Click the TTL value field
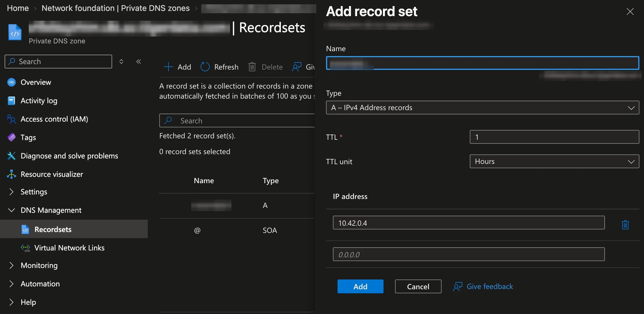This screenshot has width=644, height=314. tap(554, 137)
